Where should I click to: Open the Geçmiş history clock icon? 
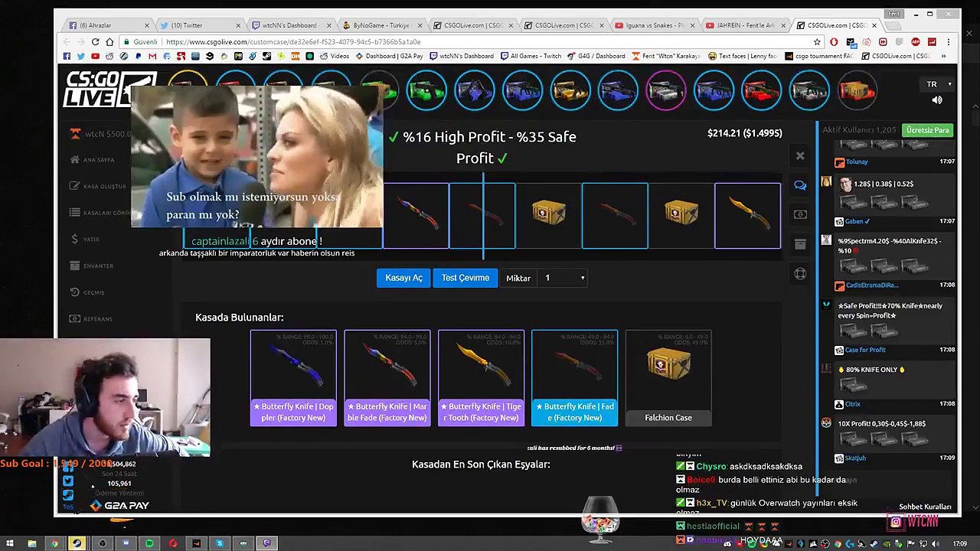point(75,292)
